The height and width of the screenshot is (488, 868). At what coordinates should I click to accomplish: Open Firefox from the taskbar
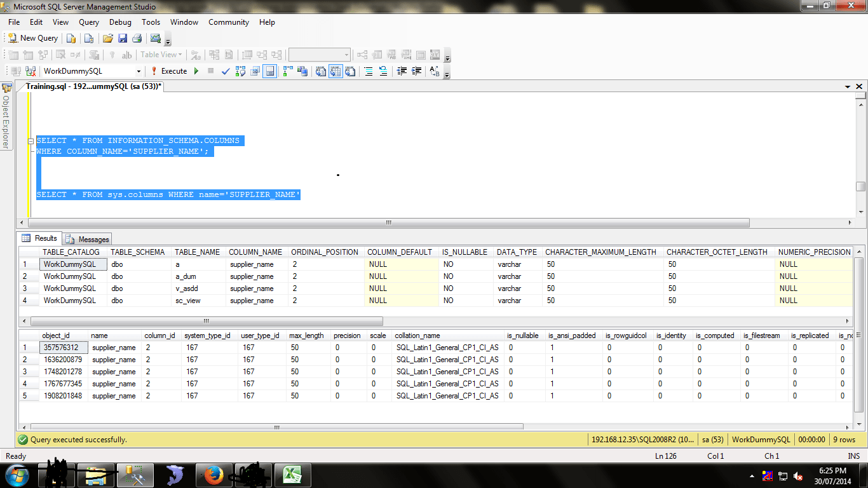(214, 475)
